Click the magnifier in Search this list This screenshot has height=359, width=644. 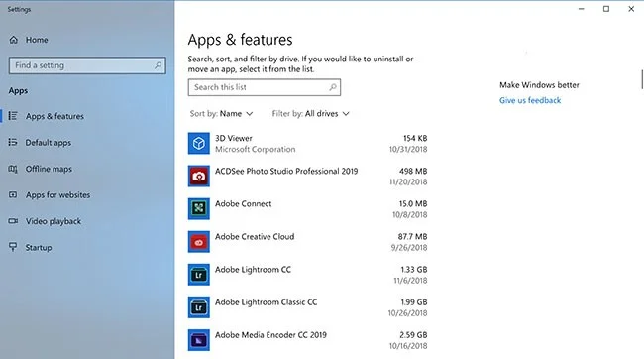click(333, 87)
